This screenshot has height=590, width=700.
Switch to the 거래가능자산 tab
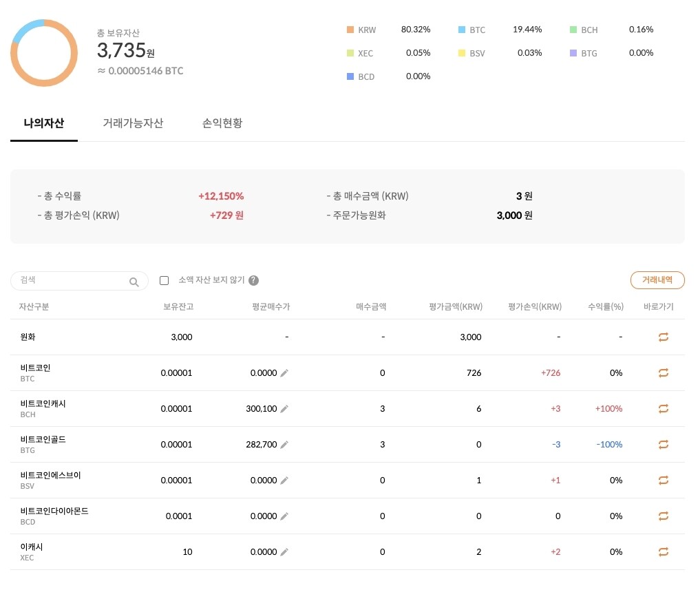(133, 123)
